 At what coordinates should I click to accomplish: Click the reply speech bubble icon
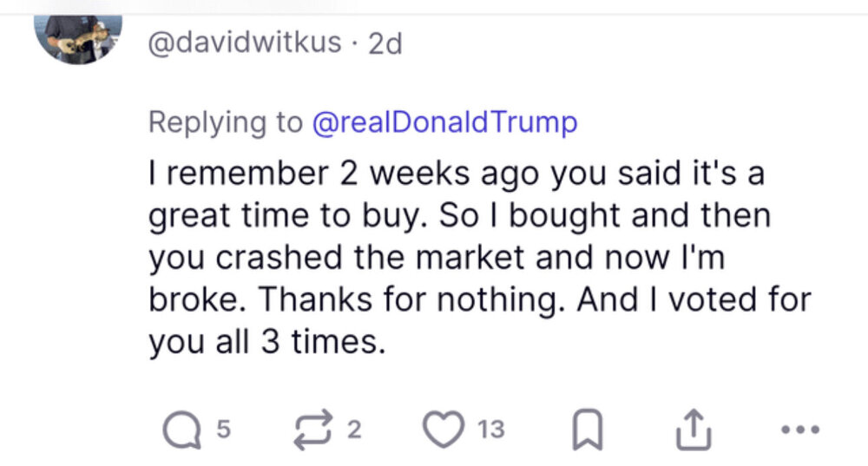181,430
